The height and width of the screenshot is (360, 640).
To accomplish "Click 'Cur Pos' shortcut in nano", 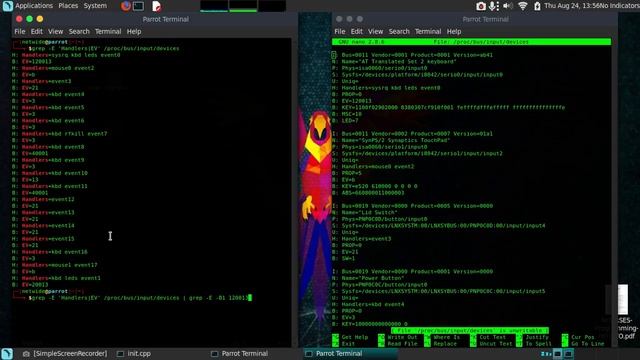I will pos(578,337).
